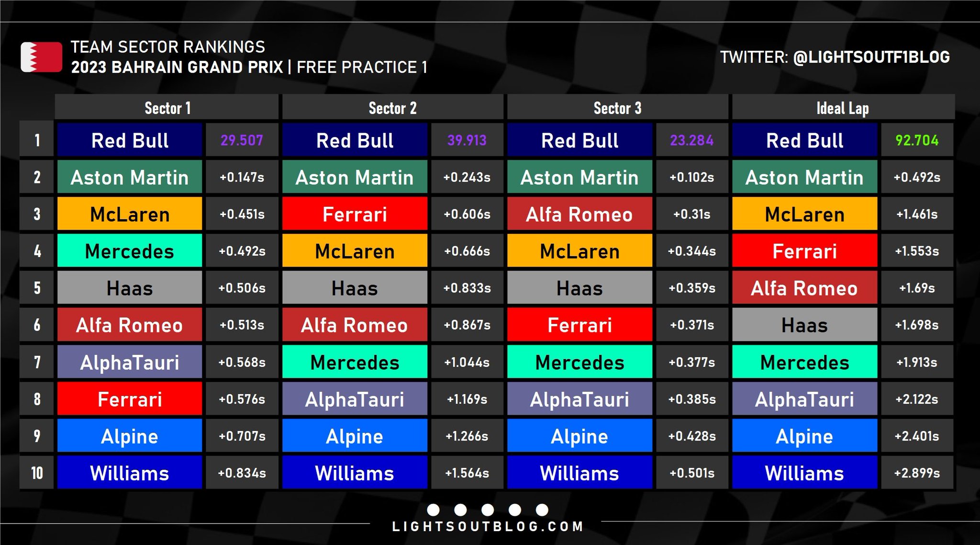Click the middle white dot at bottom

[x=488, y=510]
